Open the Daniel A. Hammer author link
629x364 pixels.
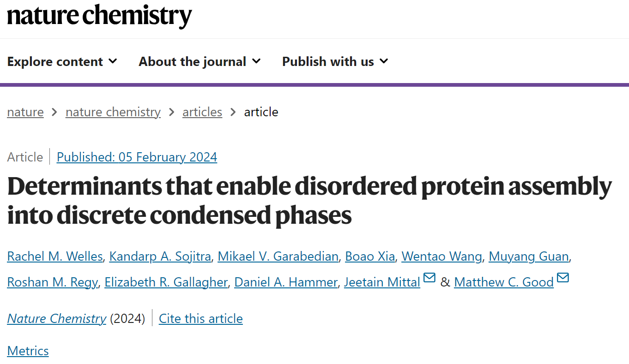pyautogui.click(x=286, y=282)
